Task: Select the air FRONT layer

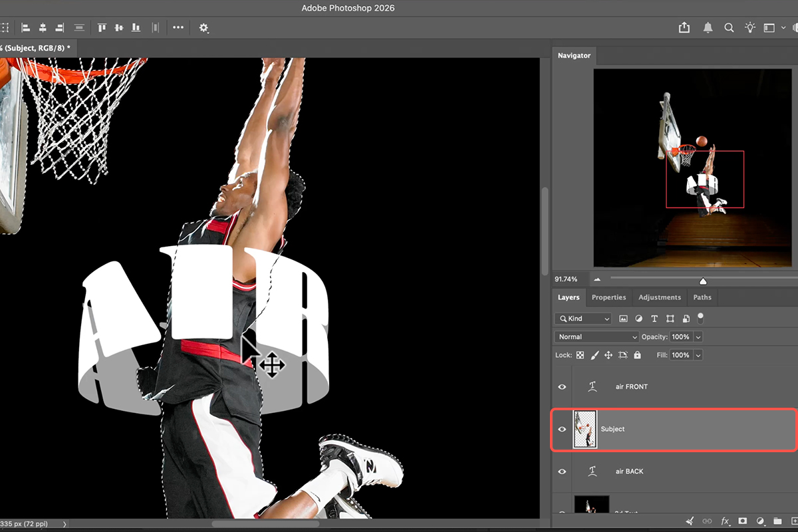Action: 674,386
